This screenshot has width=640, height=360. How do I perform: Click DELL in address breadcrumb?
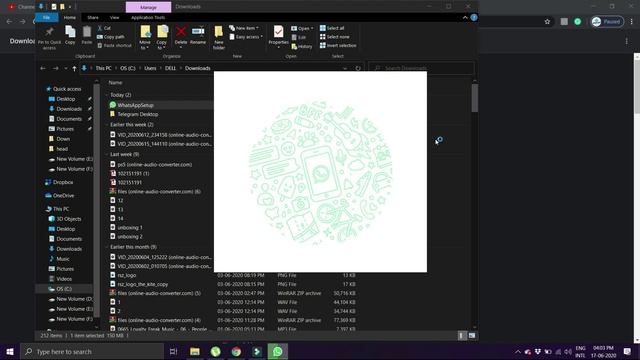170,68
